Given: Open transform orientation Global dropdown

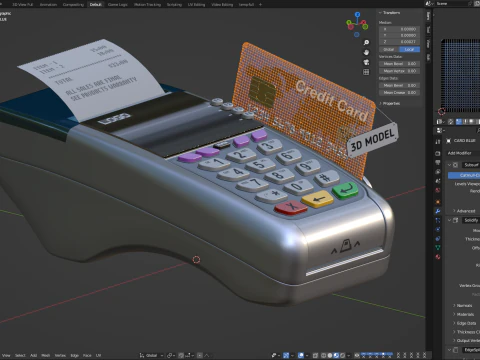Looking at the screenshot, I should point(152,355).
